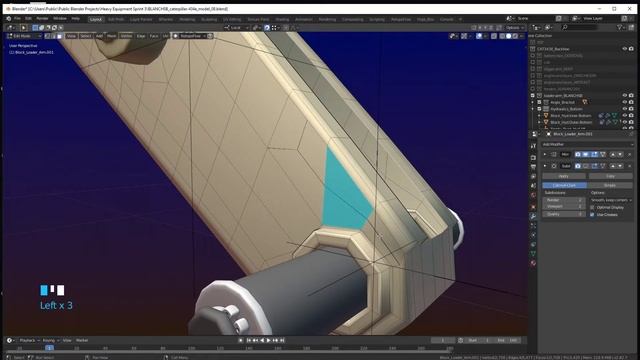This screenshot has height=360, width=640.
Task: Click the Apply modifier button
Action: [x=564, y=176]
